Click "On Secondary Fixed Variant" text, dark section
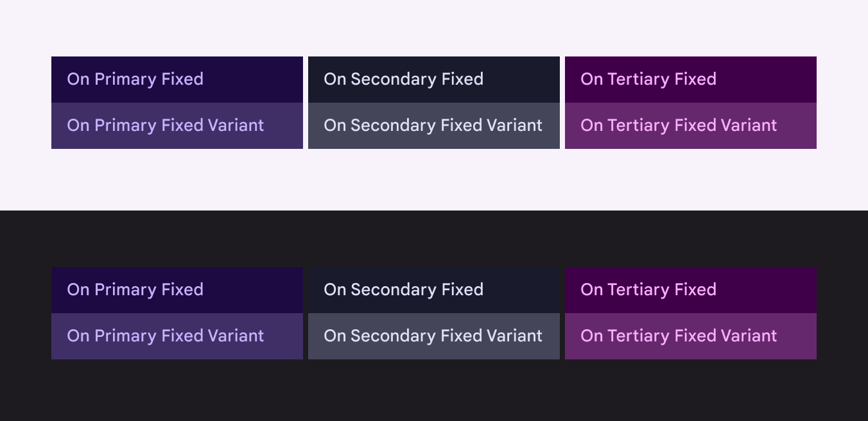The image size is (868, 421). pyautogui.click(x=433, y=336)
